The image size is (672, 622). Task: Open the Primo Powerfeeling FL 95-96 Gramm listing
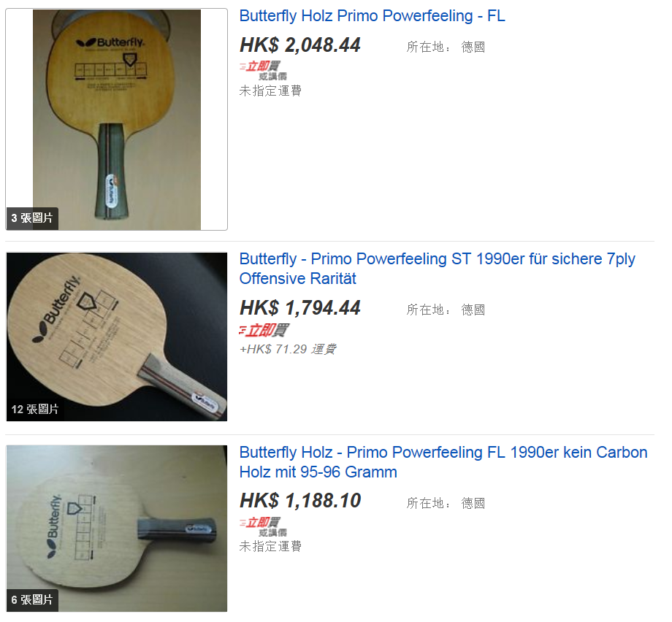443,462
